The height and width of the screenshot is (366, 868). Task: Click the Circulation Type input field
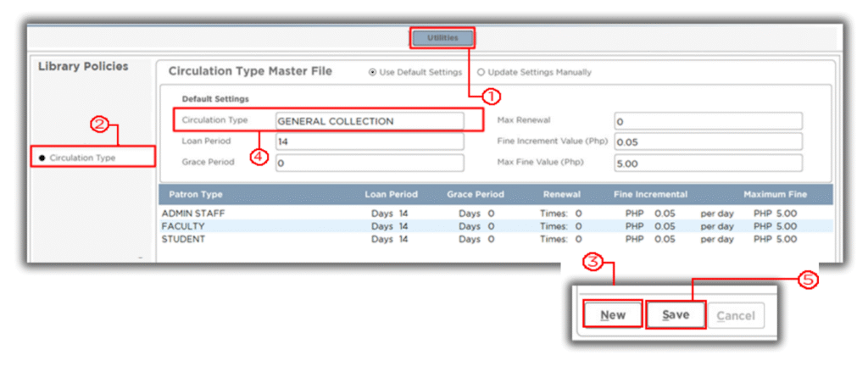(369, 121)
